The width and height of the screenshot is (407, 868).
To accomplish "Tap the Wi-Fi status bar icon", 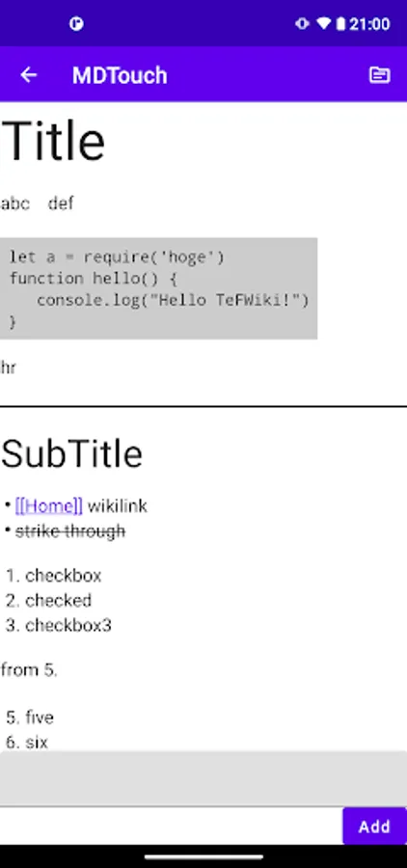I will [x=323, y=24].
